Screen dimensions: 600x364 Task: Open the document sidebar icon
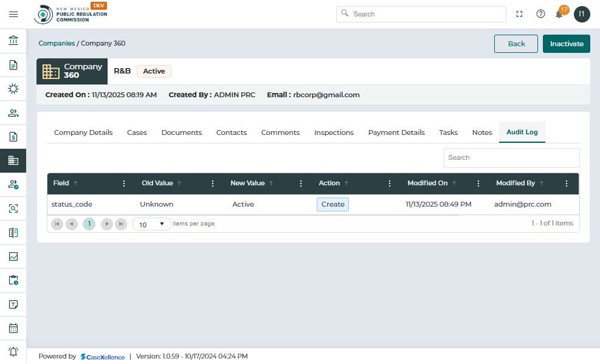(x=13, y=65)
